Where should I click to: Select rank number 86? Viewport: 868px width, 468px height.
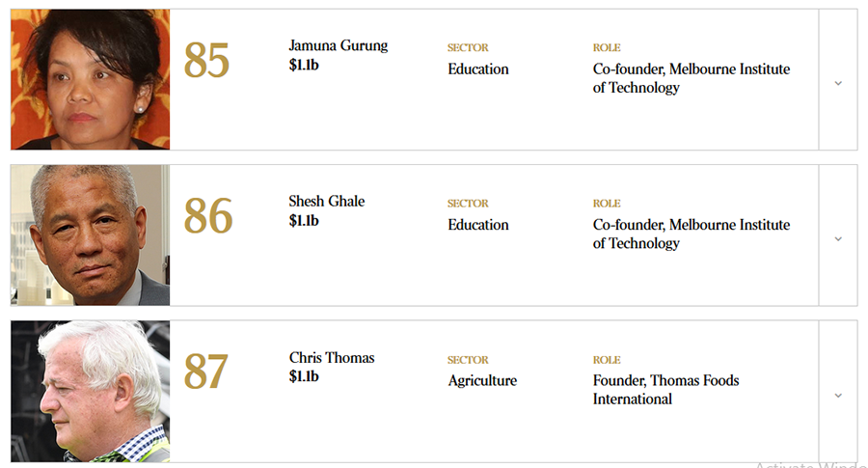coord(208,215)
